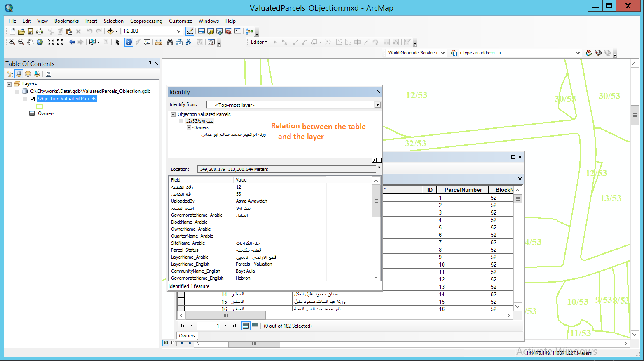Switch map to Data View

click(x=166, y=342)
